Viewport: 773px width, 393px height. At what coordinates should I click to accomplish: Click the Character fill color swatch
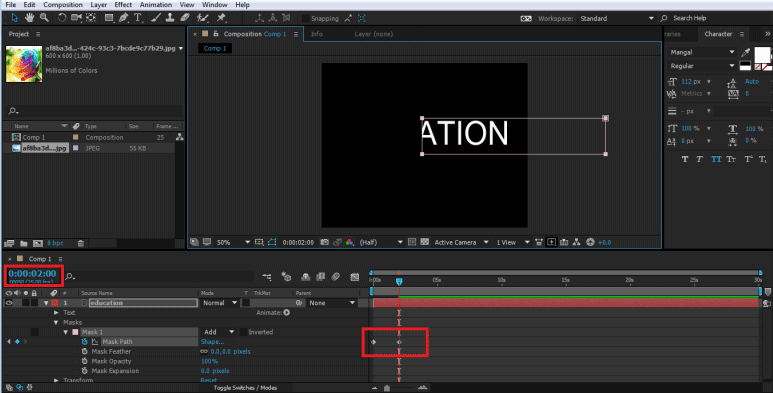click(762, 54)
